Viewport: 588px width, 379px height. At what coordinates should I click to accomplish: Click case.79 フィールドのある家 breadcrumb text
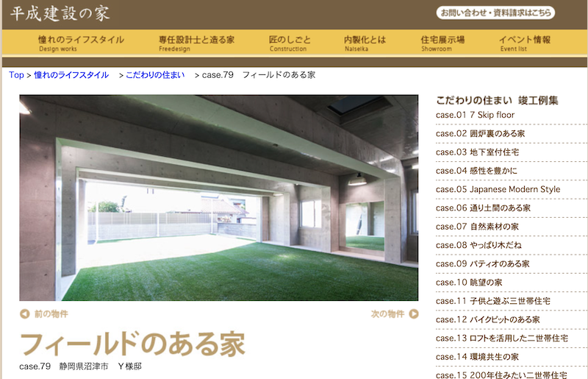pyautogui.click(x=259, y=75)
